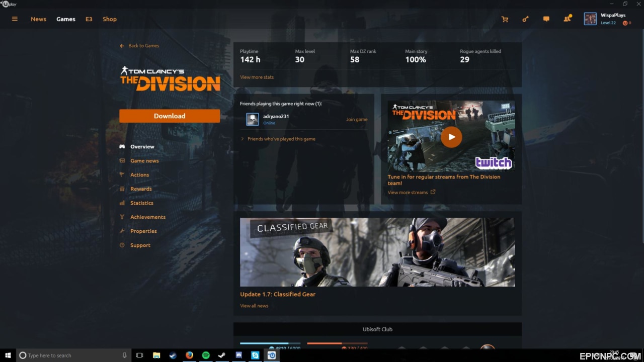Image resolution: width=644 pixels, height=362 pixels.
Task: Open the hamburger menu icon
Action: click(15, 19)
